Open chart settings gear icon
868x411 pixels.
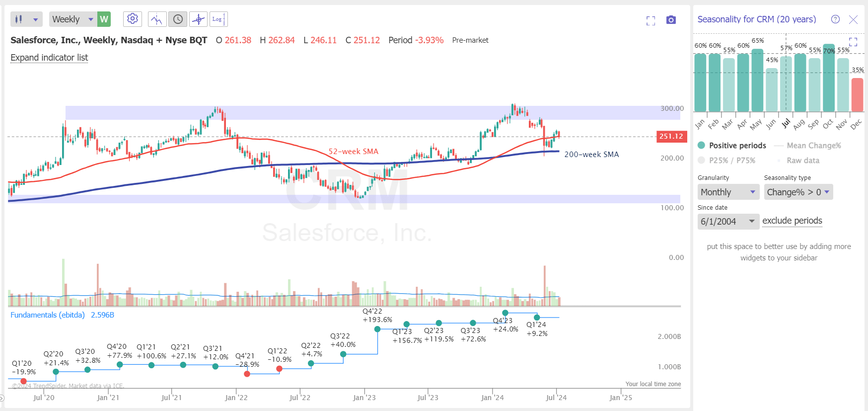(133, 19)
